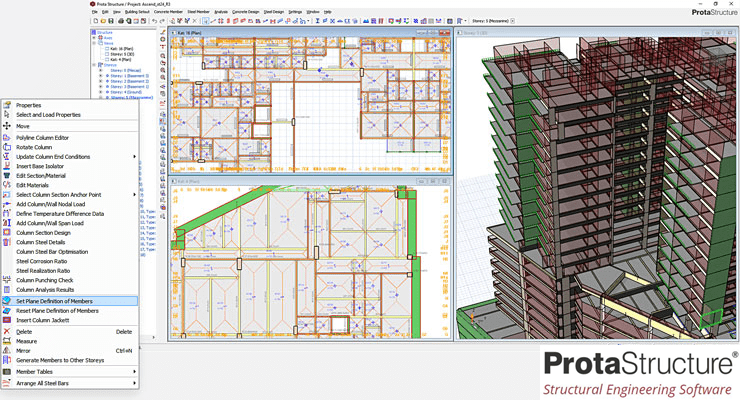This screenshot has width=740, height=400.
Task: Click the Open project folder icon
Action: click(x=103, y=21)
